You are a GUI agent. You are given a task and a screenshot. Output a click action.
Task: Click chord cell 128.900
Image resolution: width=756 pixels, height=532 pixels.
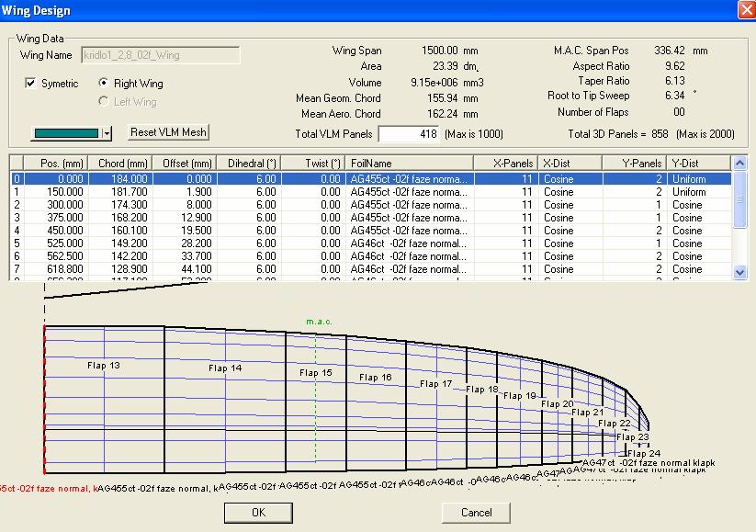click(x=120, y=269)
